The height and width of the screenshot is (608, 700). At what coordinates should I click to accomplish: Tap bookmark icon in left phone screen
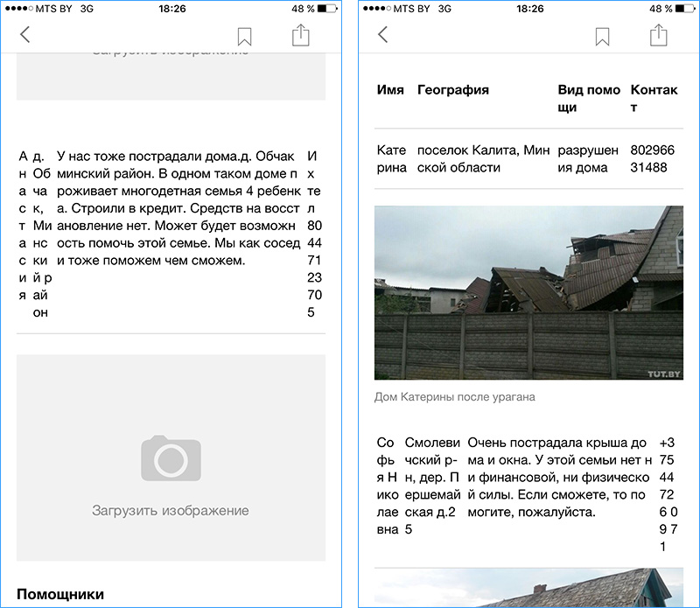click(244, 37)
